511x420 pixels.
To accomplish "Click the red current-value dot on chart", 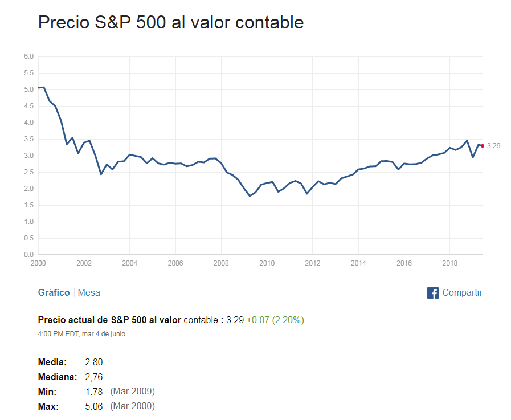I will [482, 146].
